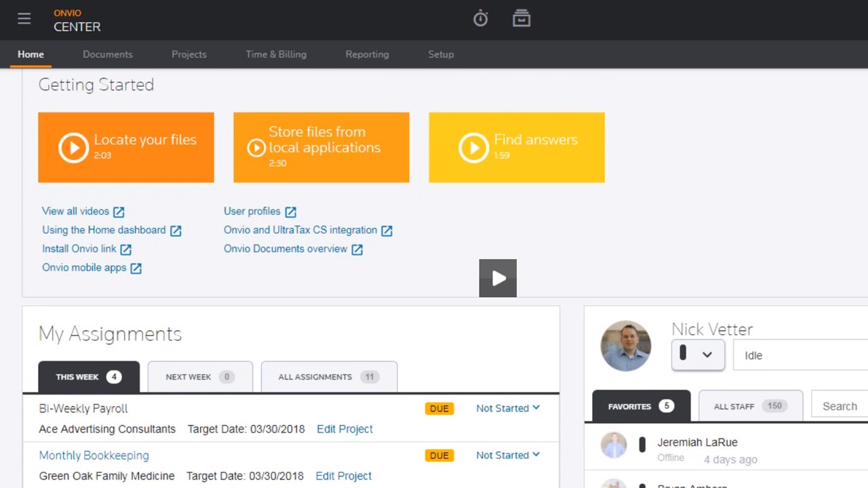The height and width of the screenshot is (488, 868).
Task: Open the archive box icon in header
Action: (521, 19)
